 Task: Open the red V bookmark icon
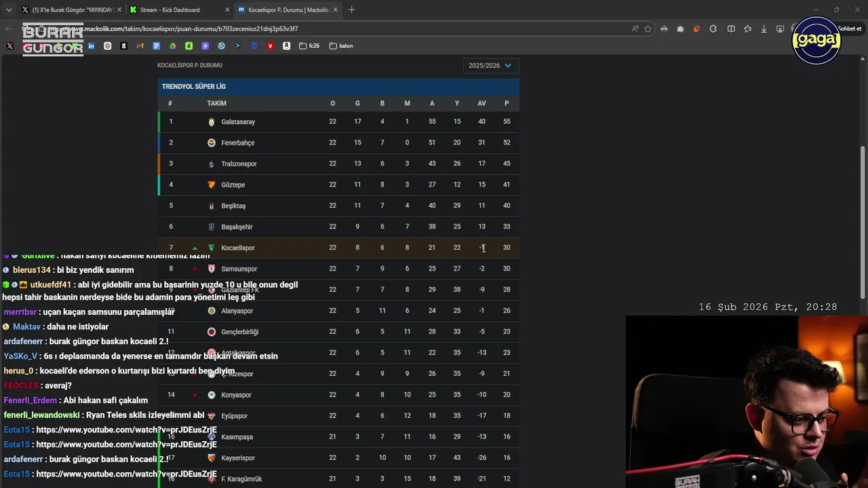pyautogui.click(x=271, y=46)
